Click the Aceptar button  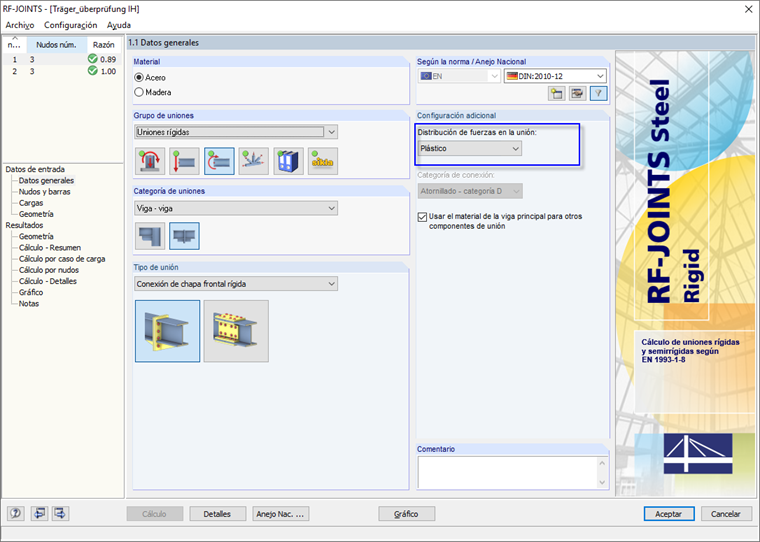tap(669, 514)
